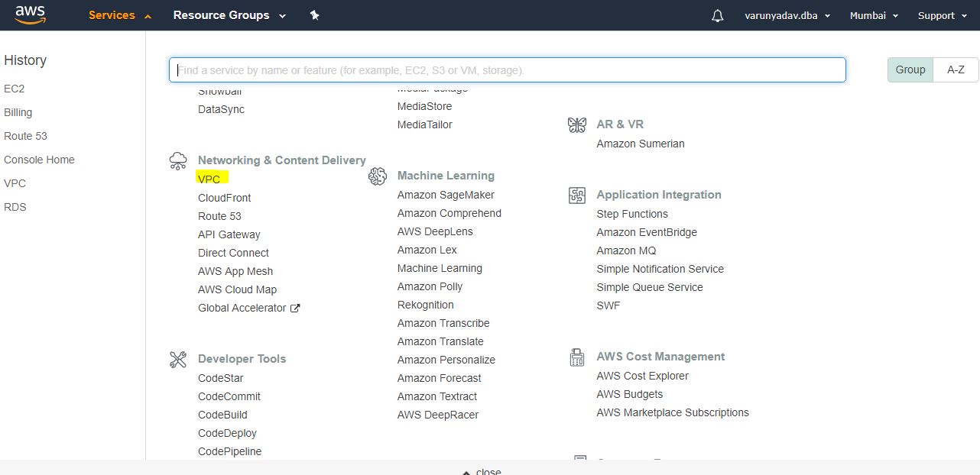Click the Networking & Content Delivery cloud icon

pyautogui.click(x=178, y=160)
